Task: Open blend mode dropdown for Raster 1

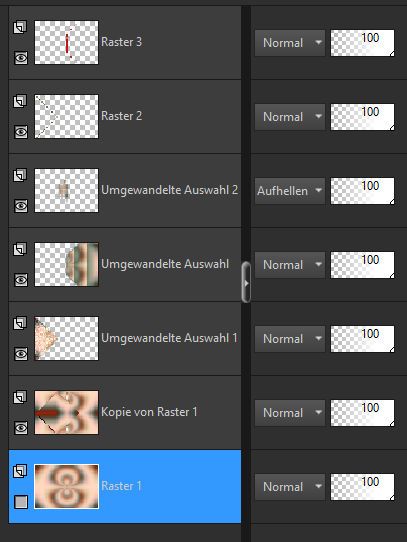Action: tap(290, 487)
